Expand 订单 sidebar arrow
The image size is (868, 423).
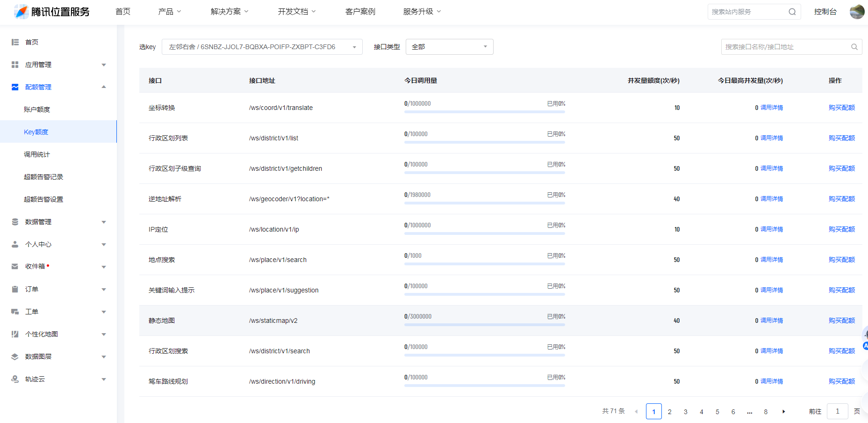click(x=104, y=290)
